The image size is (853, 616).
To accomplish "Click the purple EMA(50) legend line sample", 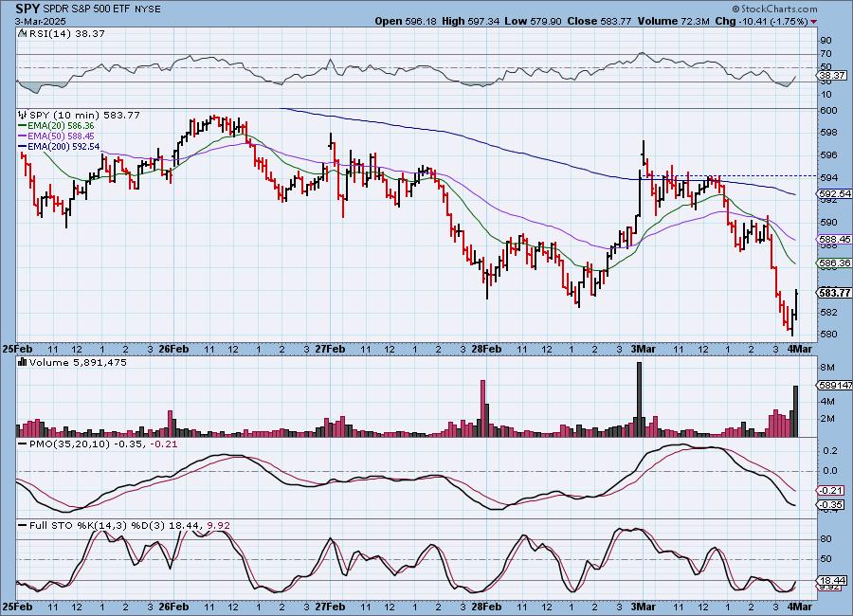I will 23,136.
